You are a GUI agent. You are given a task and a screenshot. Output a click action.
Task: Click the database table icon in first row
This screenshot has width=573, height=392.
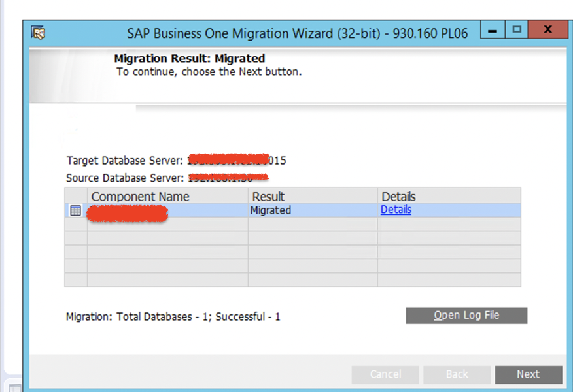pos(75,210)
